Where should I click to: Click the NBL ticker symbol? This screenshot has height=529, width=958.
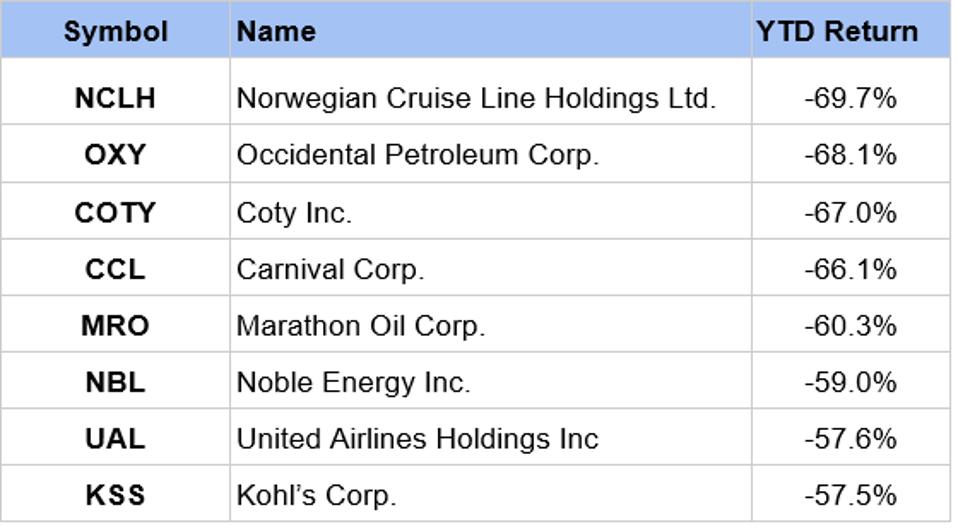click(x=115, y=382)
